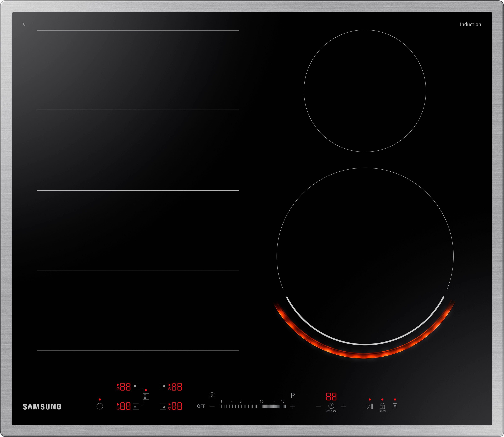504x437 pixels.
Task: Tap minus to lower the power level
Action: [212, 406]
